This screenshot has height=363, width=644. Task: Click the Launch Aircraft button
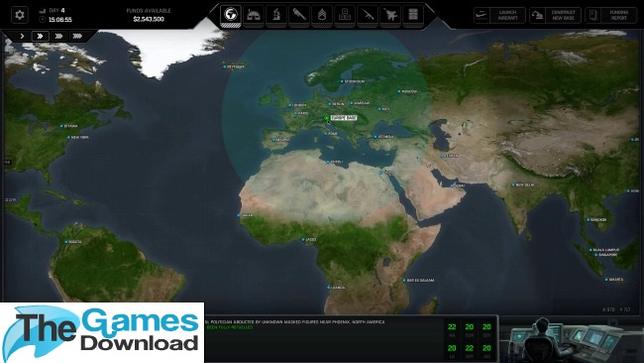click(499, 15)
